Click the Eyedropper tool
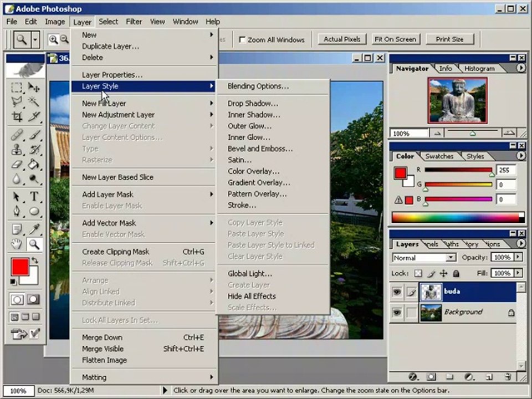532x399 pixels. point(34,229)
